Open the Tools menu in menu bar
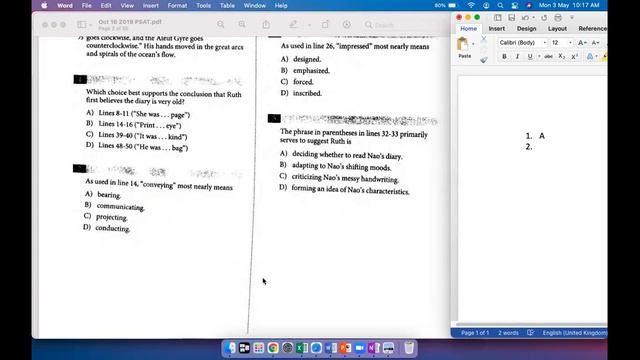This screenshot has width=640, height=360. pyautogui.click(x=203, y=6)
